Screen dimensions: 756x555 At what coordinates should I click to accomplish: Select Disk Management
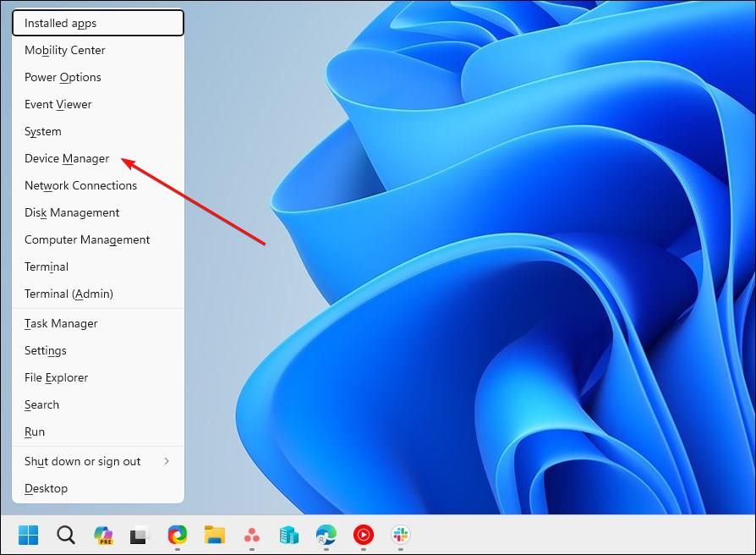tap(72, 212)
